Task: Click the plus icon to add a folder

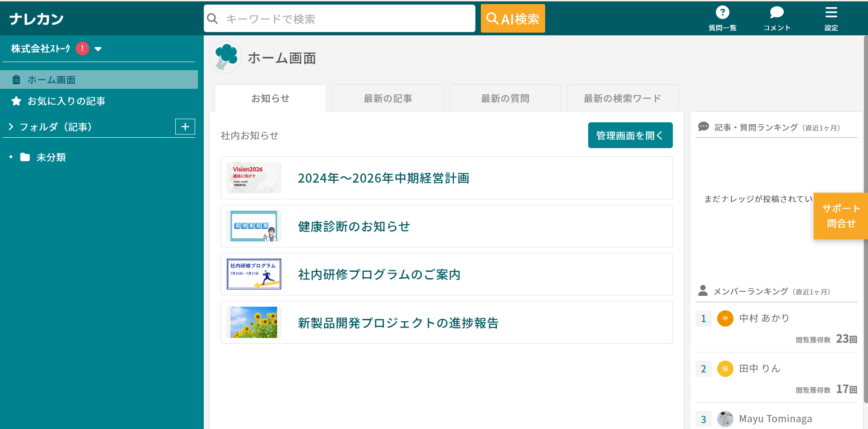Action: 185,127
